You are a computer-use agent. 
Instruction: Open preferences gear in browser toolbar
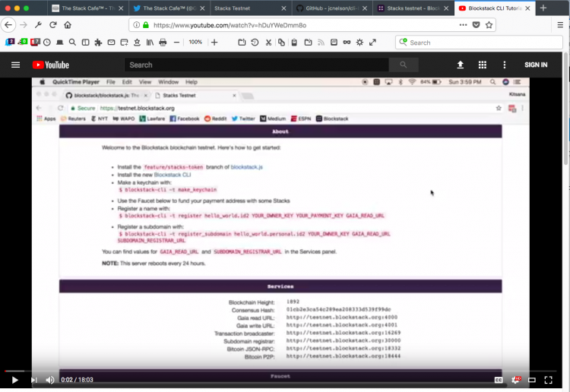359,43
